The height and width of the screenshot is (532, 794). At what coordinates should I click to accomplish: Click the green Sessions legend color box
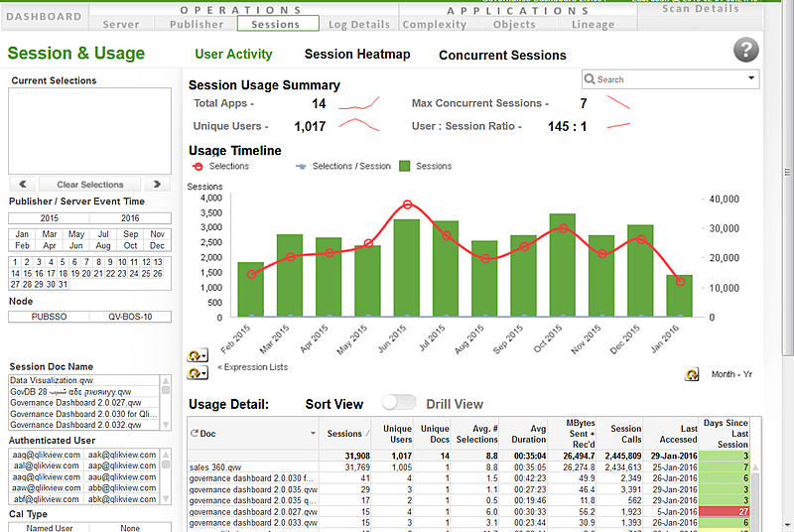click(406, 167)
